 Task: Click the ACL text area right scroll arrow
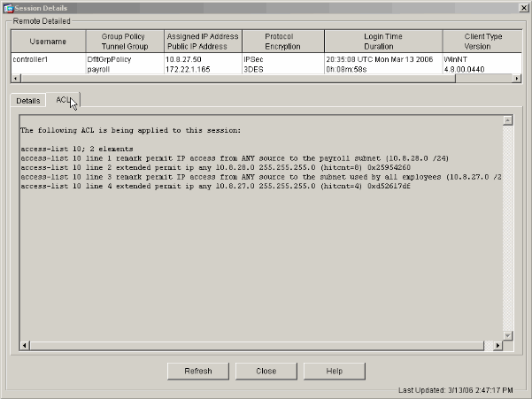(x=497, y=345)
